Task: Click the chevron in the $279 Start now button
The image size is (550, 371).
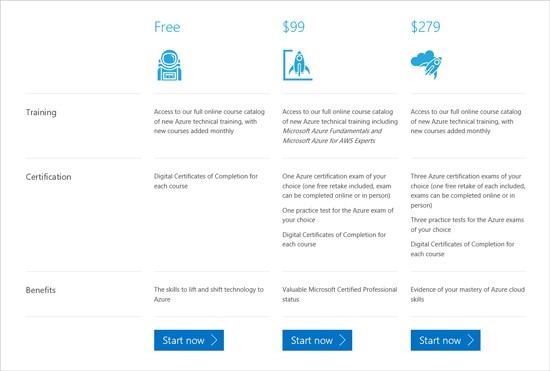Action: (470, 340)
